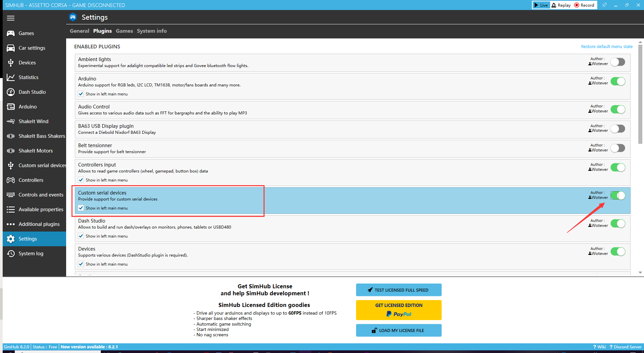Viewport: 644px width, 353px height.
Task: Open the General settings tab
Action: pyautogui.click(x=79, y=31)
